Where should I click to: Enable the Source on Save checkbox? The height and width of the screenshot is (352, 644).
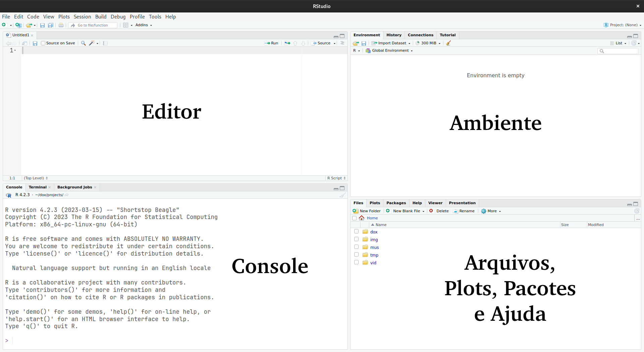(43, 43)
